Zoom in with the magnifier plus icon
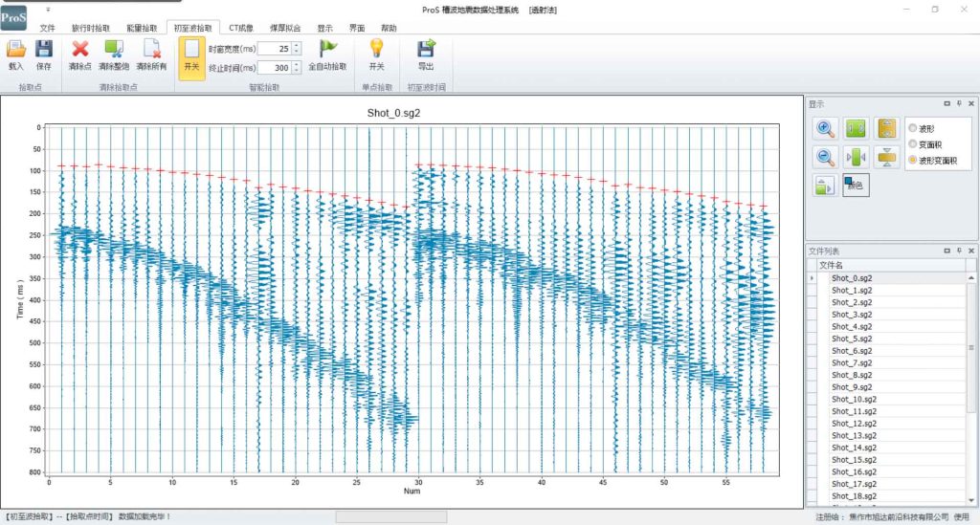This screenshot has height=525, width=980. 825,128
